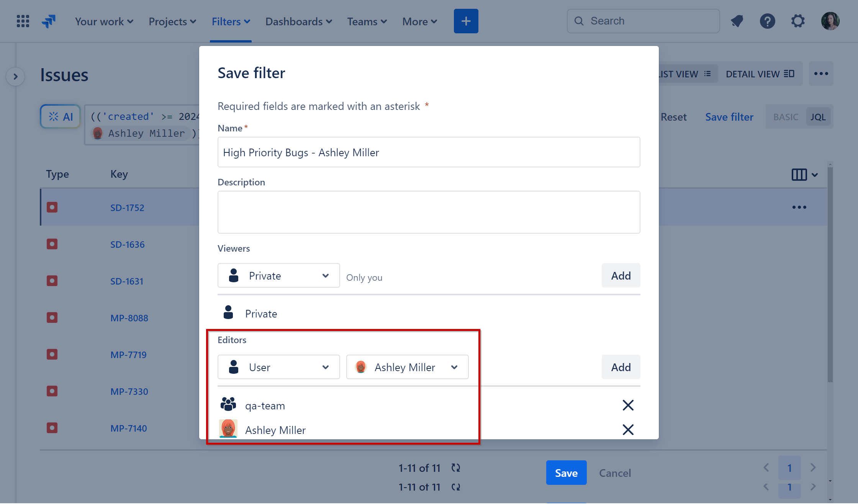Screen dimensions: 858x504
Task: Open the notifications icon
Action: 737,21
